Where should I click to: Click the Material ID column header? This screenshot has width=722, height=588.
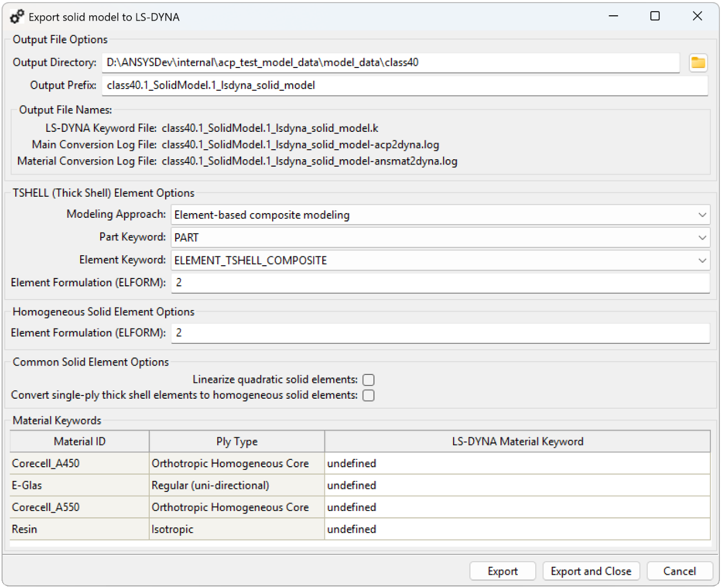(79, 441)
